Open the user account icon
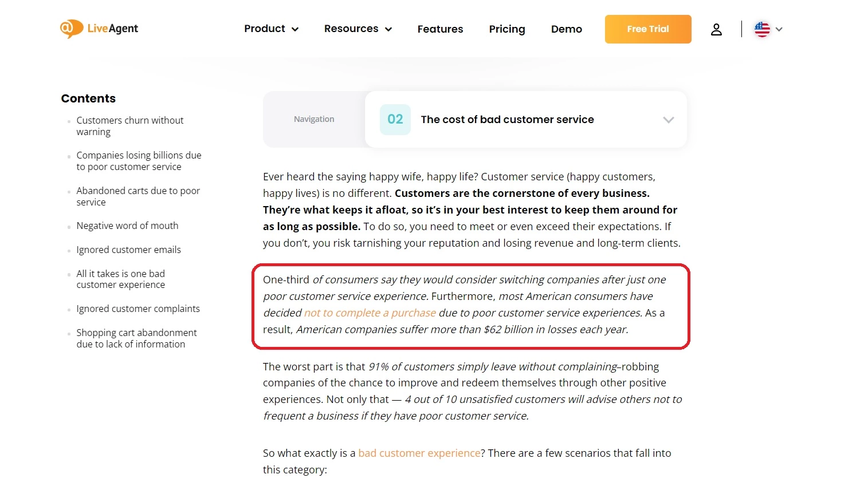Image resolution: width=868 pixels, height=486 pixels. pos(716,29)
